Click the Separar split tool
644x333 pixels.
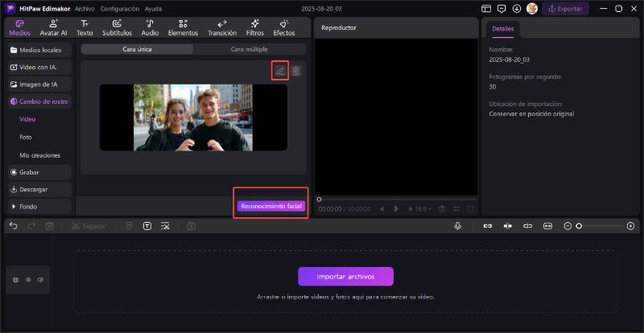(89, 226)
